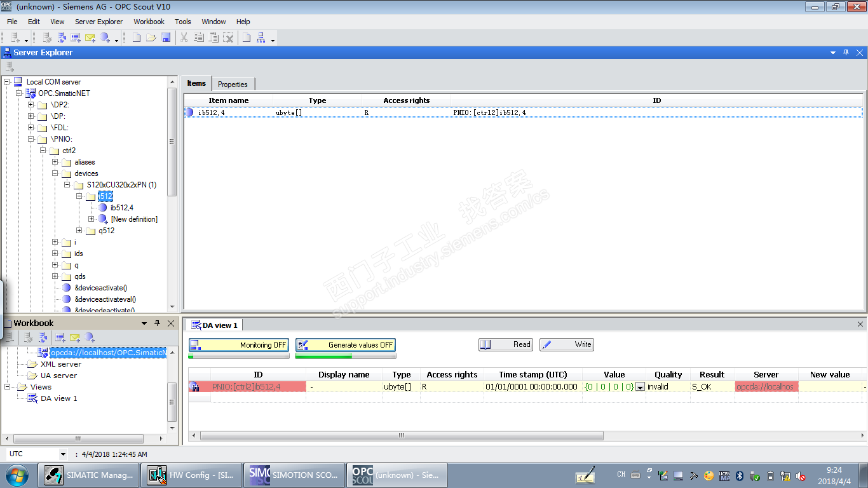This screenshot has width=868, height=488.
Task: Click the Close X of the DA view pane
Action: pos(860,324)
